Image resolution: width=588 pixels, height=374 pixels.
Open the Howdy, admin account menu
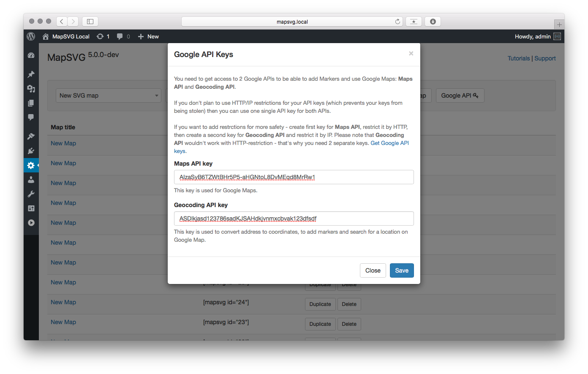pos(537,36)
